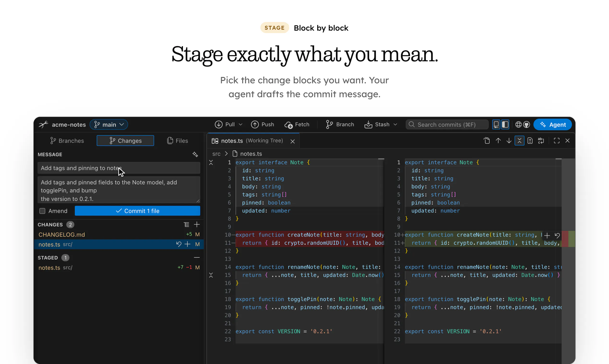Generate commit message with sparkle icon

pos(195,154)
